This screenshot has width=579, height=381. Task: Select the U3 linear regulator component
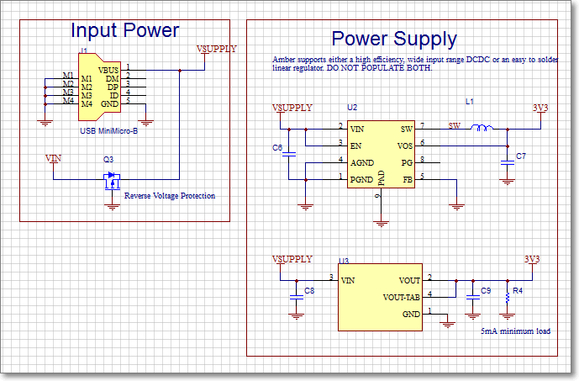(380, 297)
